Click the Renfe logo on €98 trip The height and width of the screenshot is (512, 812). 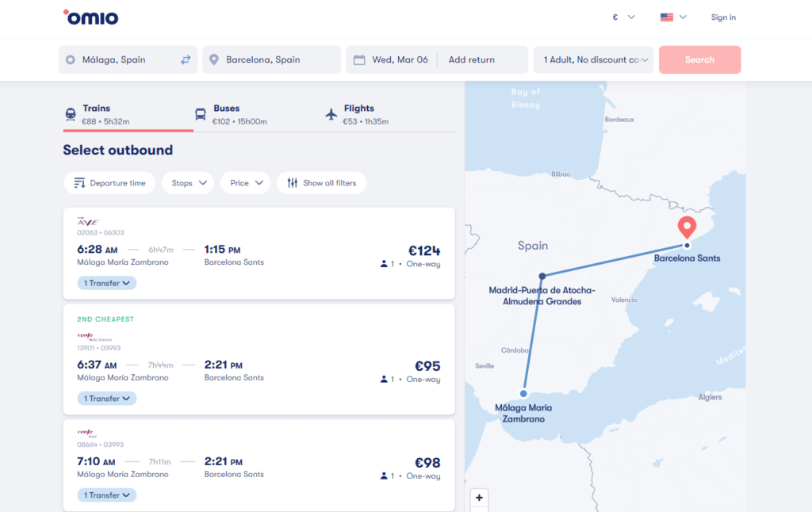tap(87, 433)
